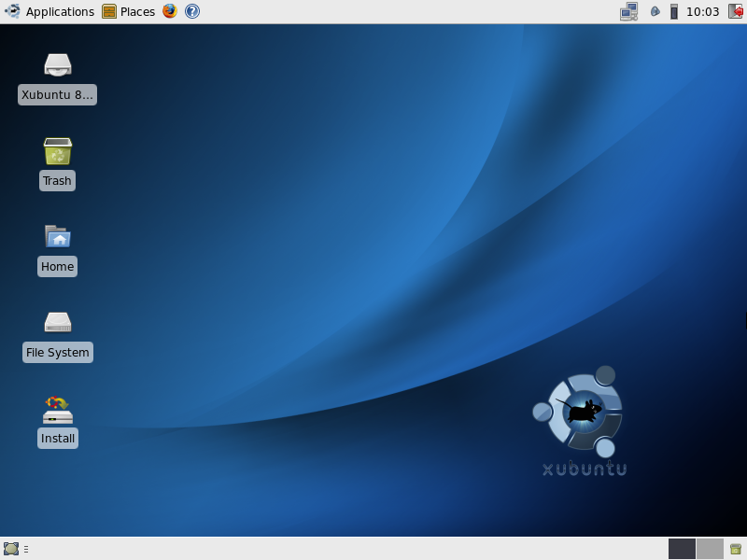This screenshot has width=747, height=560.
Task: Open the Applications menu
Action: coord(49,11)
